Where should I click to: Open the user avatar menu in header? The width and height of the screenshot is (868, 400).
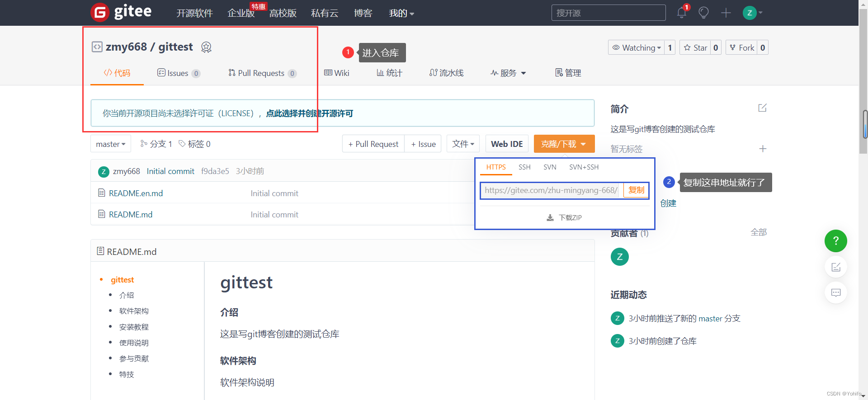752,13
